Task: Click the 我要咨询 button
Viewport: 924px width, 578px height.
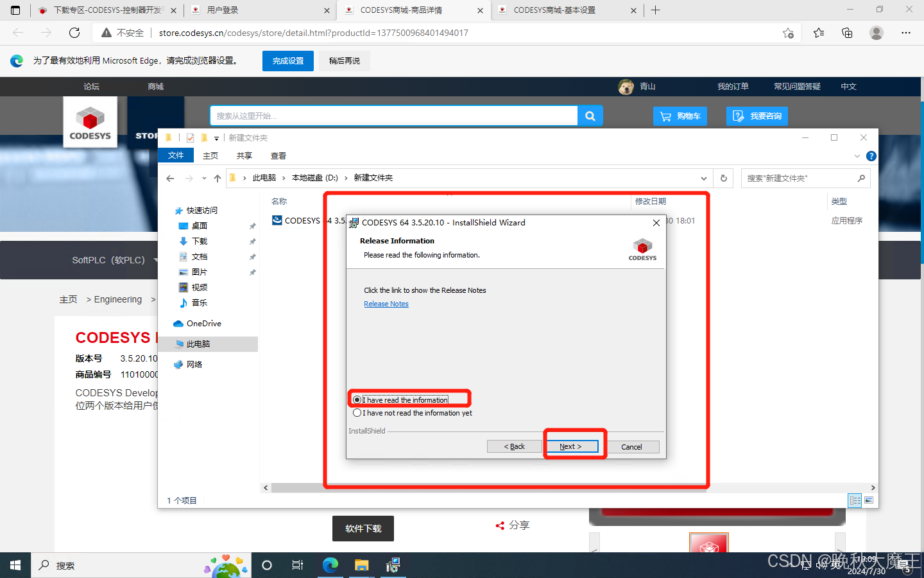Action: point(757,116)
